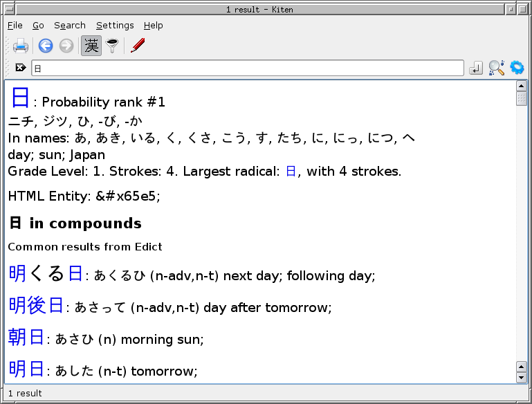Click 'Common results from Edict' text
532x404 pixels.
(x=85, y=246)
